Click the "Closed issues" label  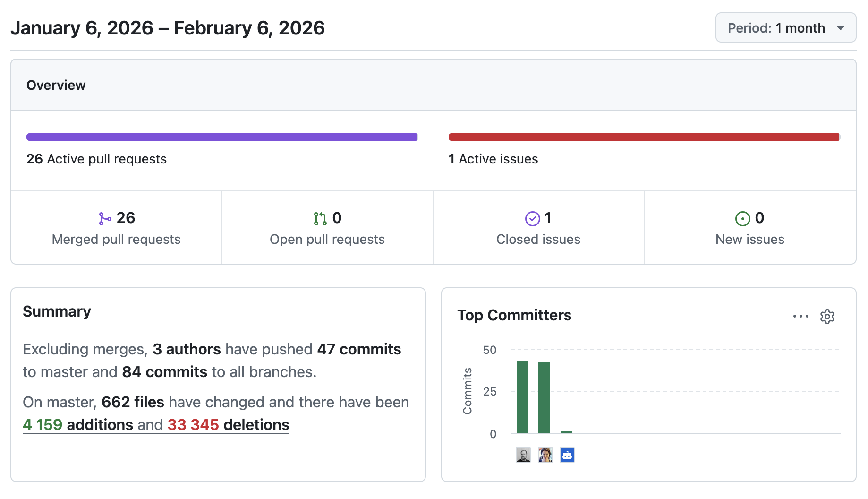coord(538,239)
